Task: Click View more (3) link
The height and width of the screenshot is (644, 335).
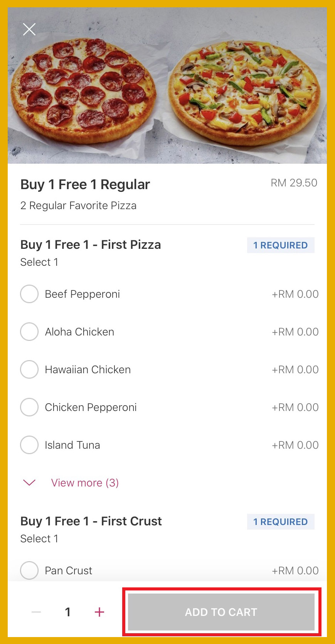Action: [85, 483]
